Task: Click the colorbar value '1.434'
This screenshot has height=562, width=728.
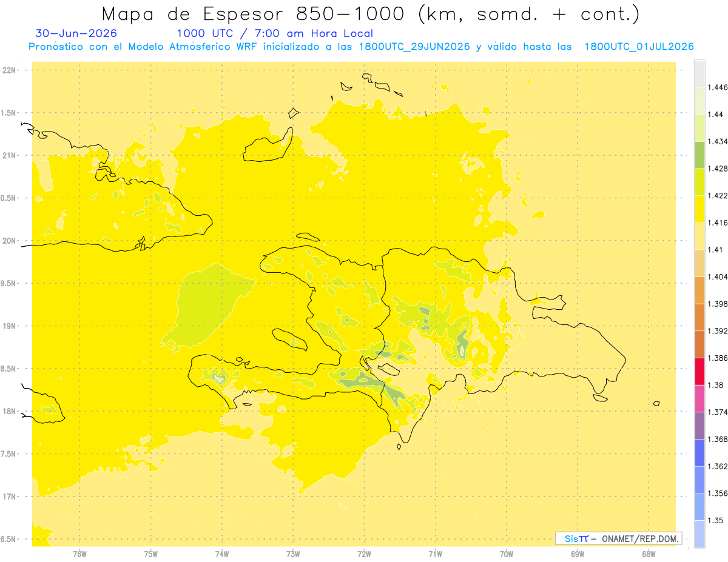Action: click(x=718, y=141)
